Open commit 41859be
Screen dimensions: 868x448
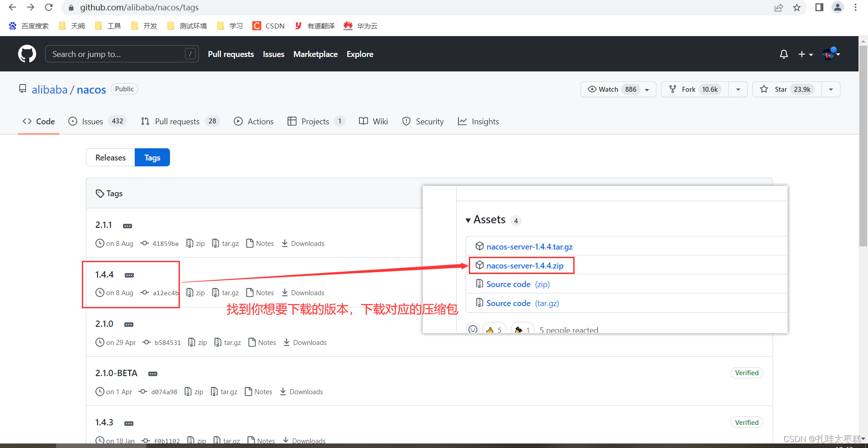165,244
